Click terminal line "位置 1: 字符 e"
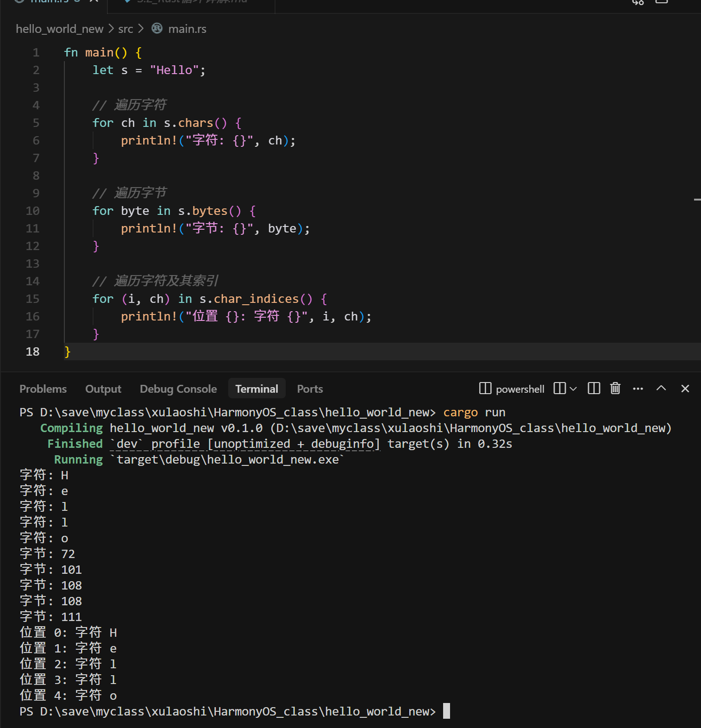701x728 pixels. pyautogui.click(x=69, y=649)
